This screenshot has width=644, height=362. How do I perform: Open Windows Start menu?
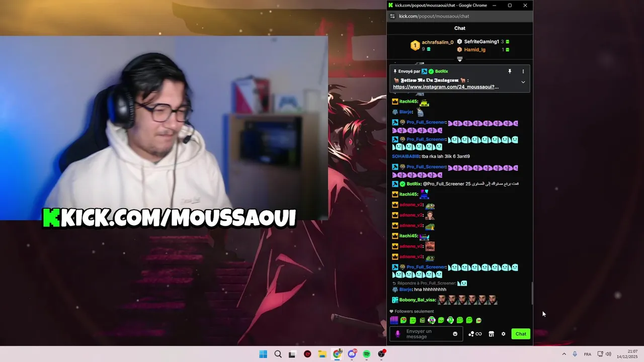click(263, 354)
